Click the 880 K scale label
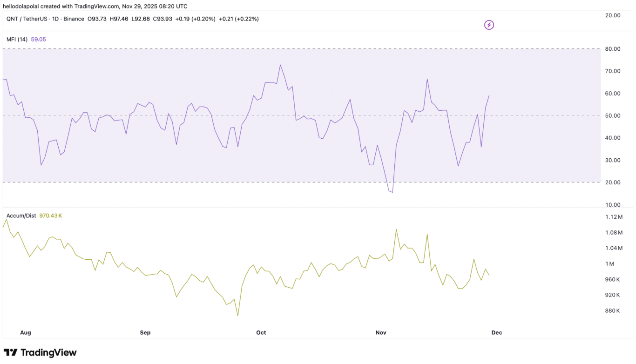Screen dimensions: 636x364 point(612,311)
